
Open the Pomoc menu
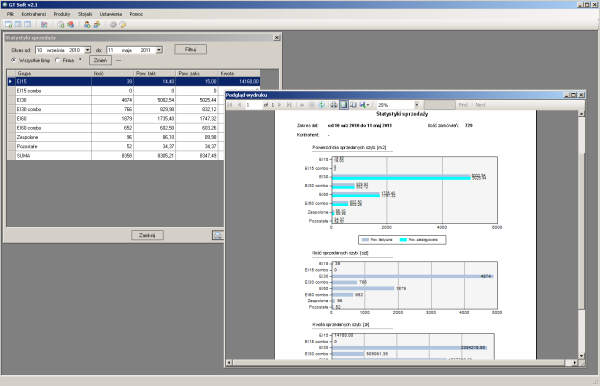point(136,14)
